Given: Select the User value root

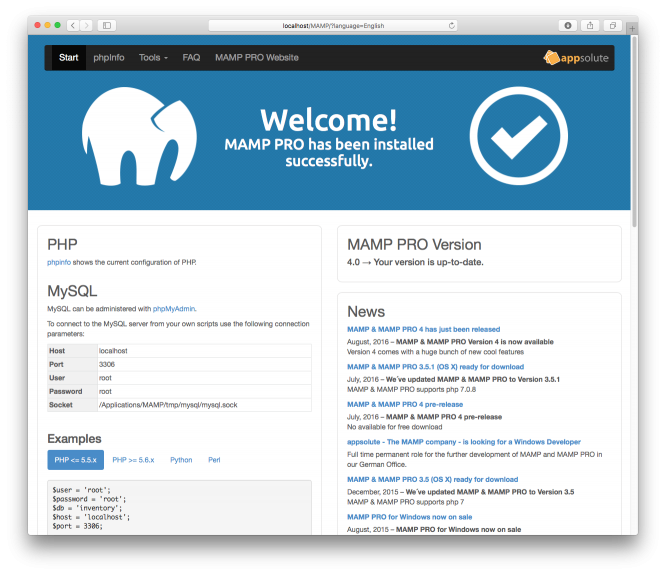Looking at the screenshot, I should pos(105,378).
